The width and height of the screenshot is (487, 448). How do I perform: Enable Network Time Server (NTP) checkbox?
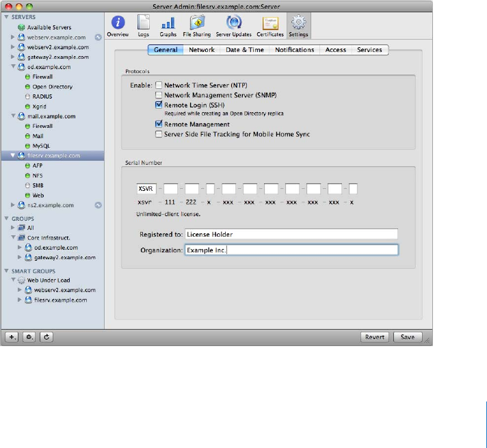click(159, 85)
